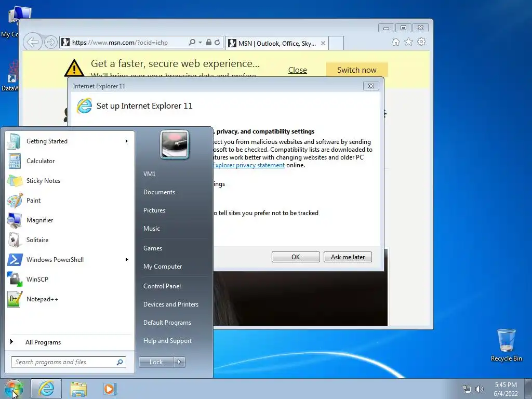Open Recycle Bin on desktop
The height and width of the screenshot is (399, 532).
pyautogui.click(x=506, y=345)
